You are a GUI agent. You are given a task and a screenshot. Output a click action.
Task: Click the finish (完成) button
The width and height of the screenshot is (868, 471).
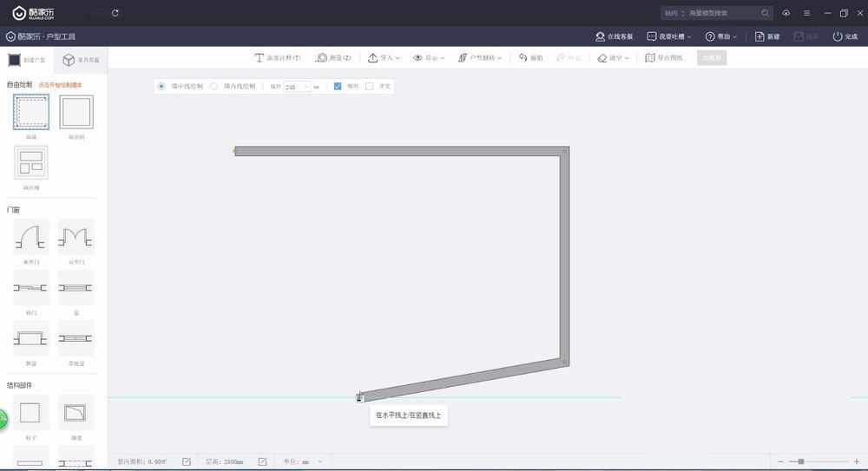pos(845,36)
